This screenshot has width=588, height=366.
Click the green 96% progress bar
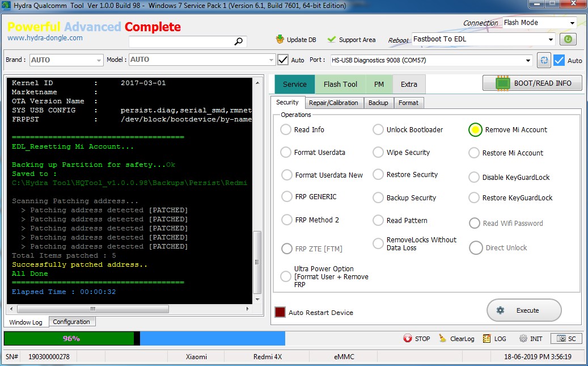(69, 338)
